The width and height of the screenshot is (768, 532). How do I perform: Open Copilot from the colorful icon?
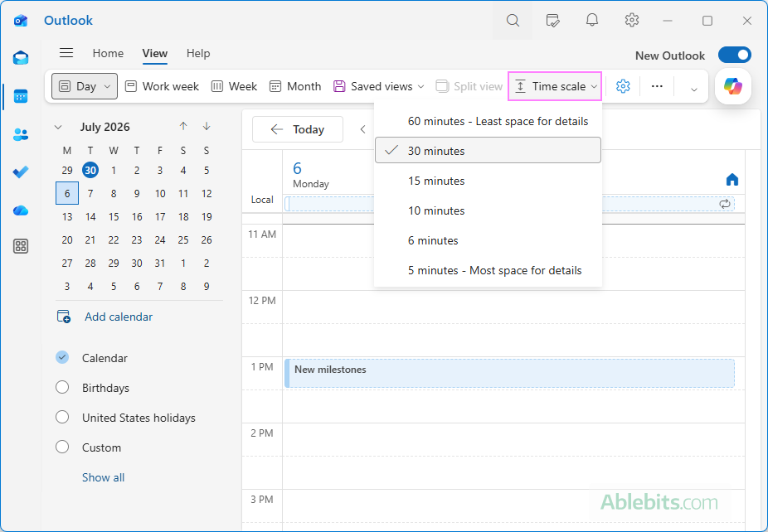732,87
